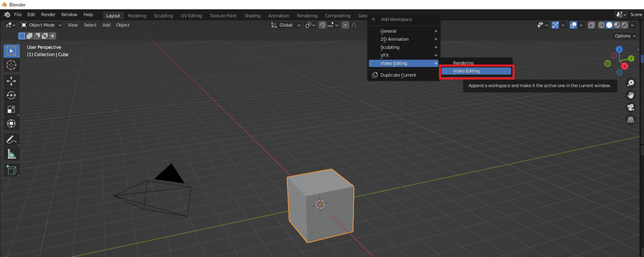
Task: Open the snapping options dropdown
Action: (x=332, y=25)
